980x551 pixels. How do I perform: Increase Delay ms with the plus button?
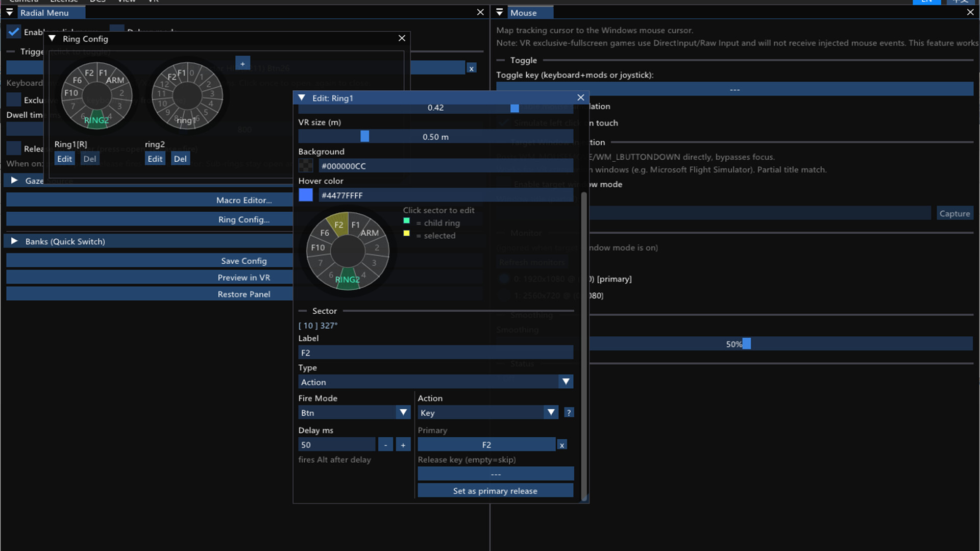403,444
